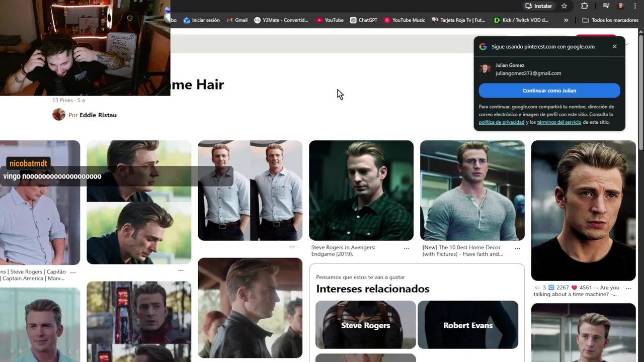Open more options for Captain America Marv pin
644x362 pixels.
pos(73,272)
